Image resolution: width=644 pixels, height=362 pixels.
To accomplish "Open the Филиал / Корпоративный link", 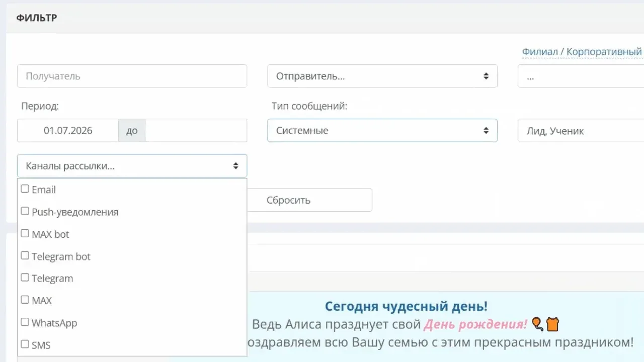I will (x=582, y=52).
